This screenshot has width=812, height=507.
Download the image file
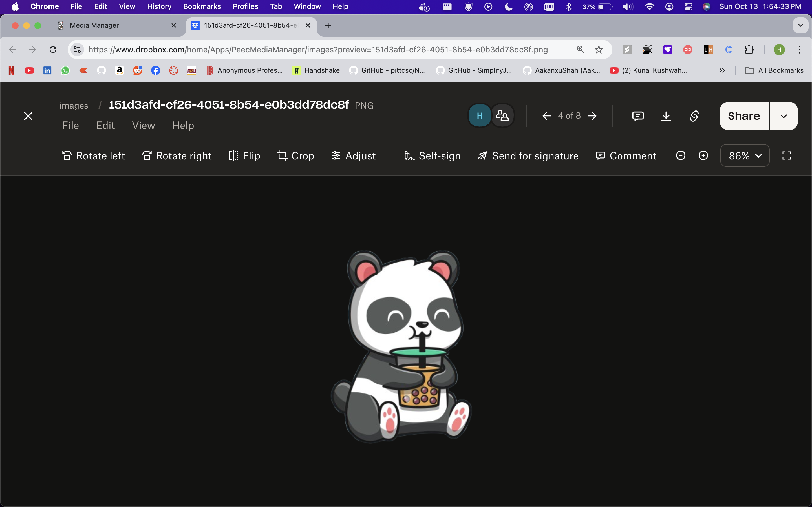tap(666, 116)
